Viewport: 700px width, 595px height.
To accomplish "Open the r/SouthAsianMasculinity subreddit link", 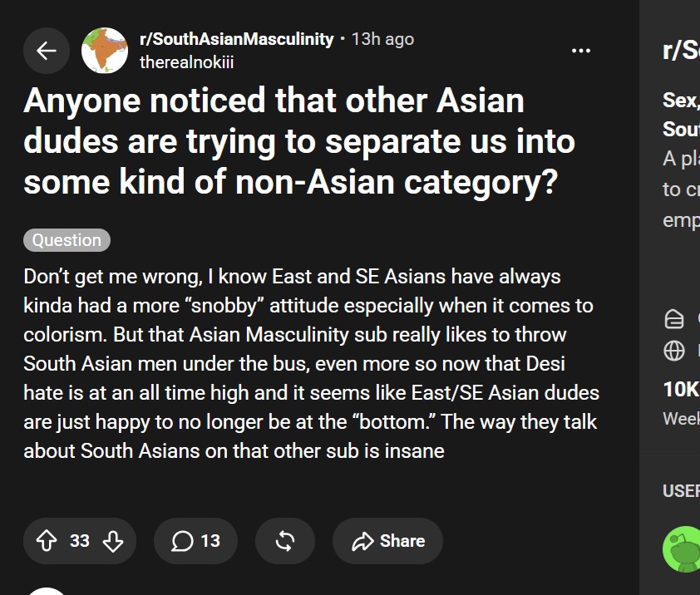I will [237, 39].
